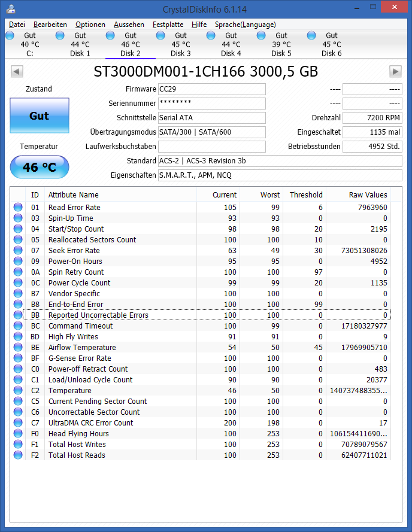412x532 pixels.
Task: Click the Threshold column header
Action: [304, 194]
